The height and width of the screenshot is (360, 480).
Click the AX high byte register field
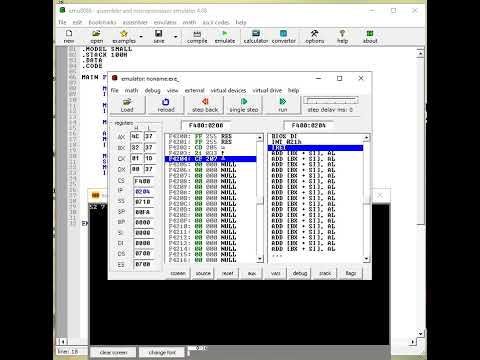136,136
